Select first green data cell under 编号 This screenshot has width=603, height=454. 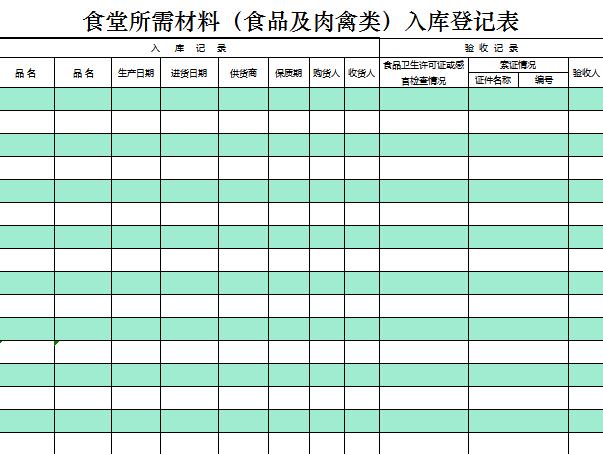[x=544, y=98]
